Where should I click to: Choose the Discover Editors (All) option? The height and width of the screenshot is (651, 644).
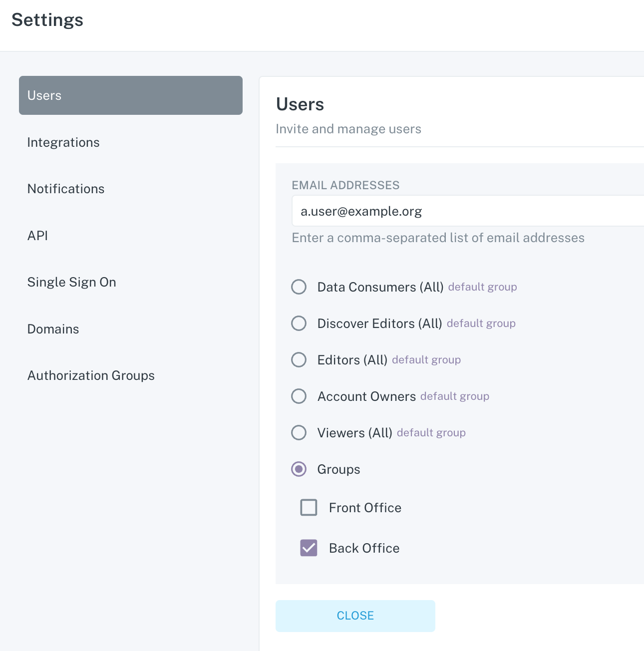pyautogui.click(x=299, y=324)
